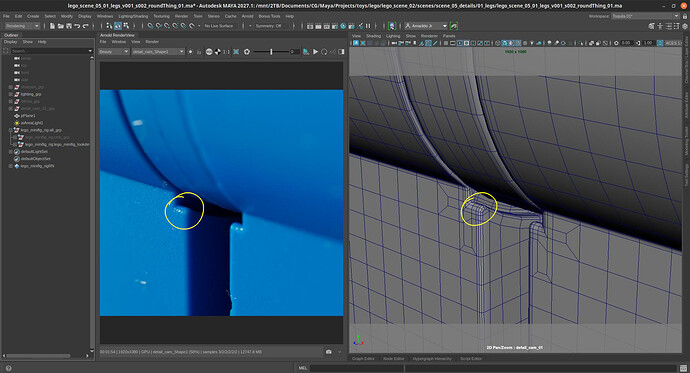Click the No Live Surface field

pos(220,26)
